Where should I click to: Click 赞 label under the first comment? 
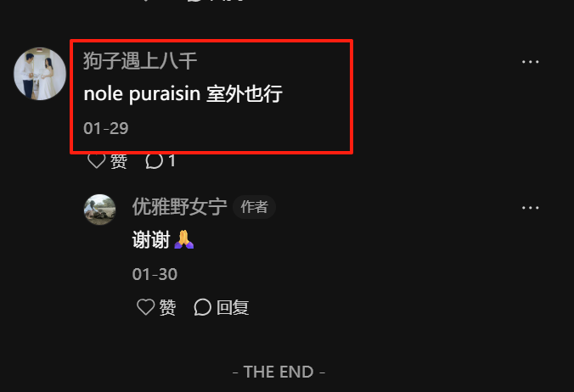coord(119,161)
